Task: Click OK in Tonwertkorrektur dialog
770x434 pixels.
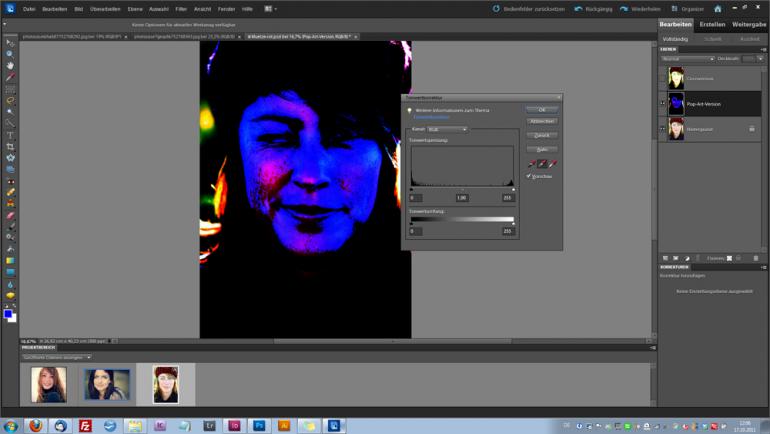Action: click(x=542, y=109)
